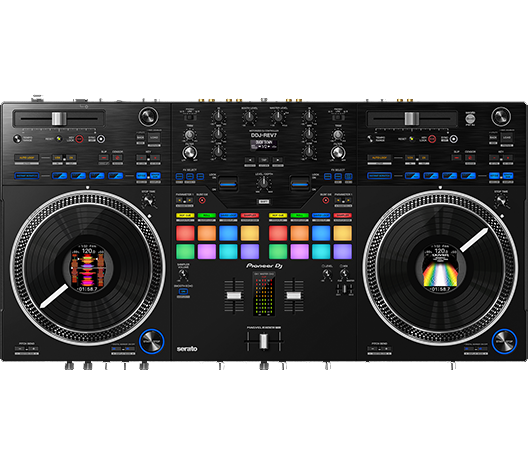Trigger the left deck red performance pad
The width and height of the screenshot is (528, 464).
185,233
